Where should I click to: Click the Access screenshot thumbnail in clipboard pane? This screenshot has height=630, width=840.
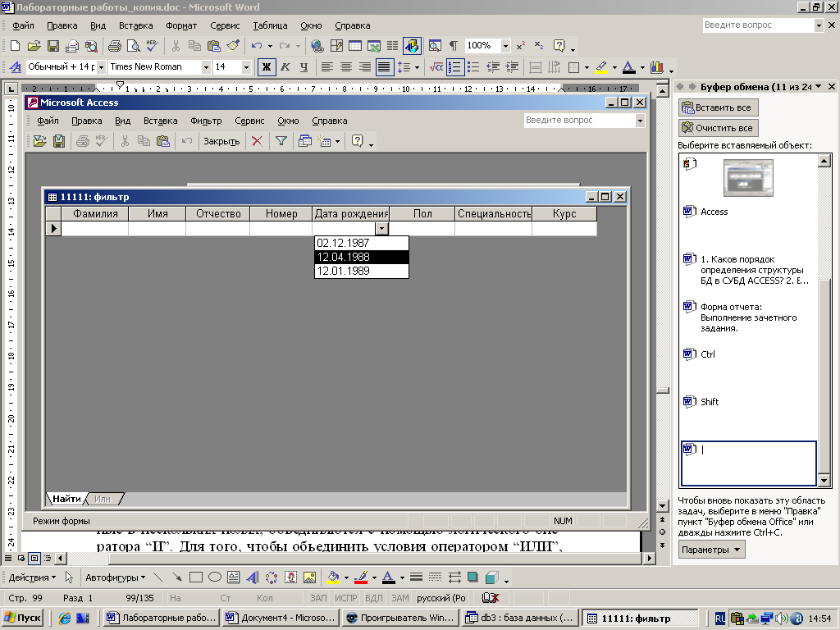(748, 178)
